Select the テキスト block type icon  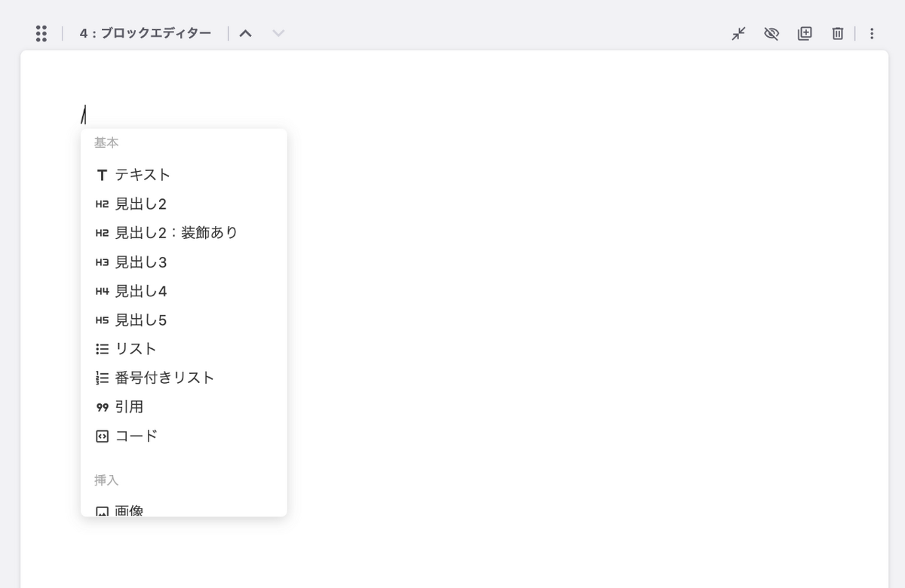pyautogui.click(x=100, y=174)
